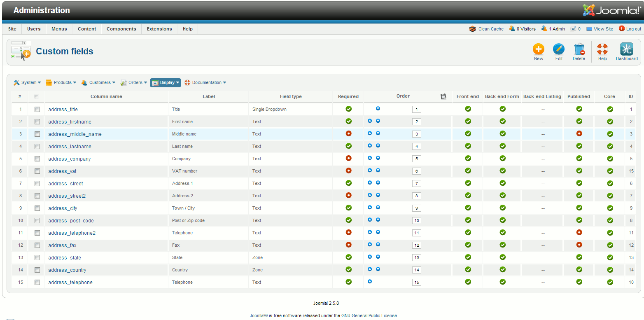Open the Components menu
The image size is (644, 320).
(x=121, y=29)
